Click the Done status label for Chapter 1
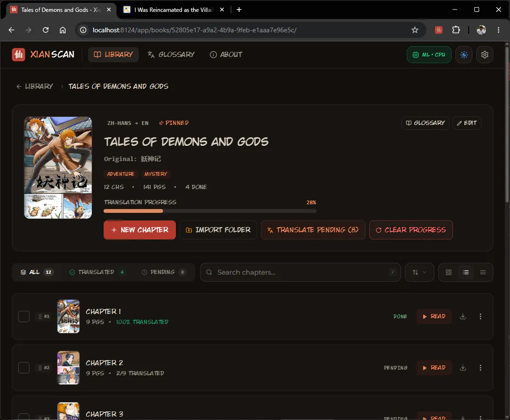 [x=400, y=316]
